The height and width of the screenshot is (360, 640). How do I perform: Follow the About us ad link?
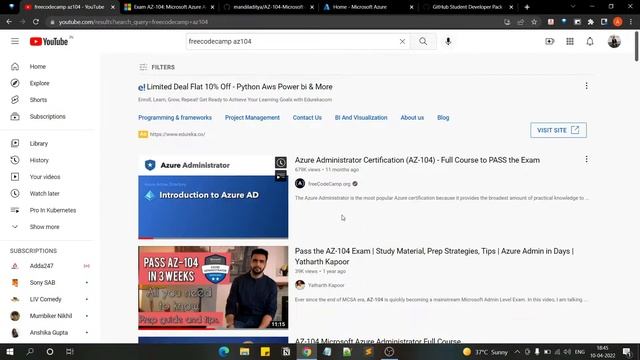[412, 118]
